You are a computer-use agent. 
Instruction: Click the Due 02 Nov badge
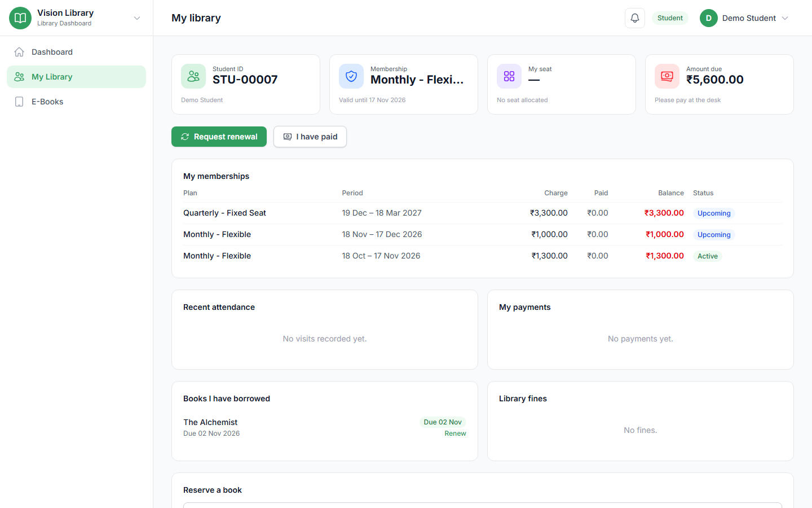443,422
